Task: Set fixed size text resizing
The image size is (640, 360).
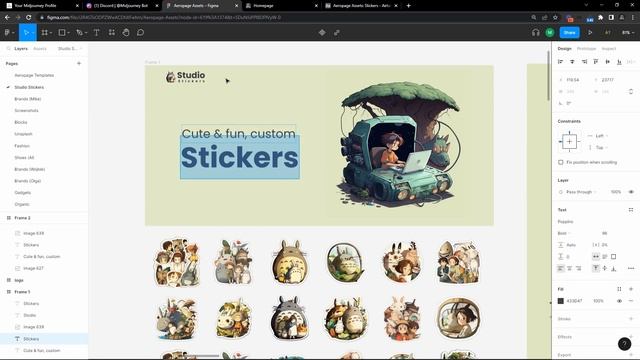Action: (613, 256)
